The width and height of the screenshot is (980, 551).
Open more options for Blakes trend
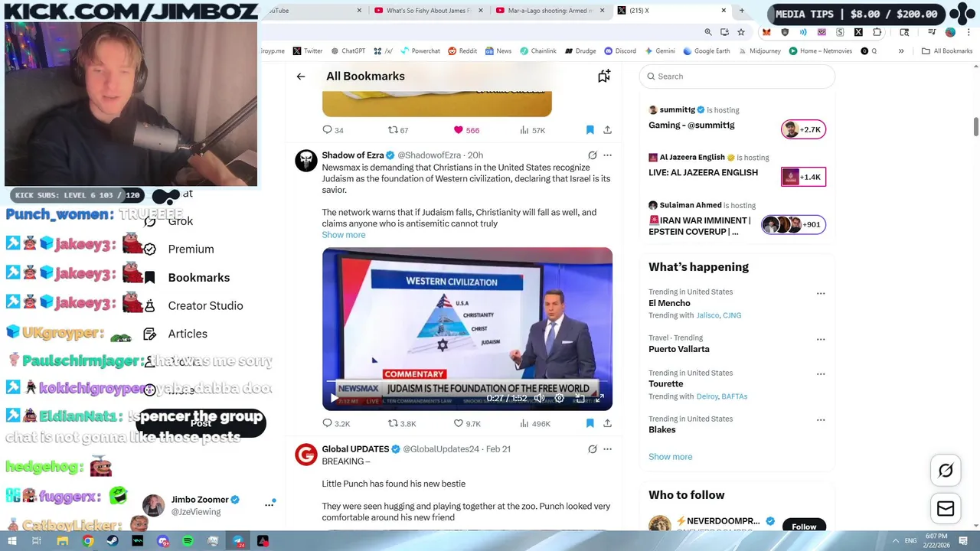point(821,420)
